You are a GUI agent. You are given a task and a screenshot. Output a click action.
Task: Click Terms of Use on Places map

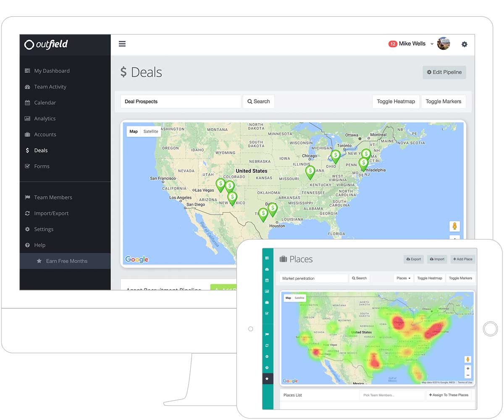click(x=465, y=382)
